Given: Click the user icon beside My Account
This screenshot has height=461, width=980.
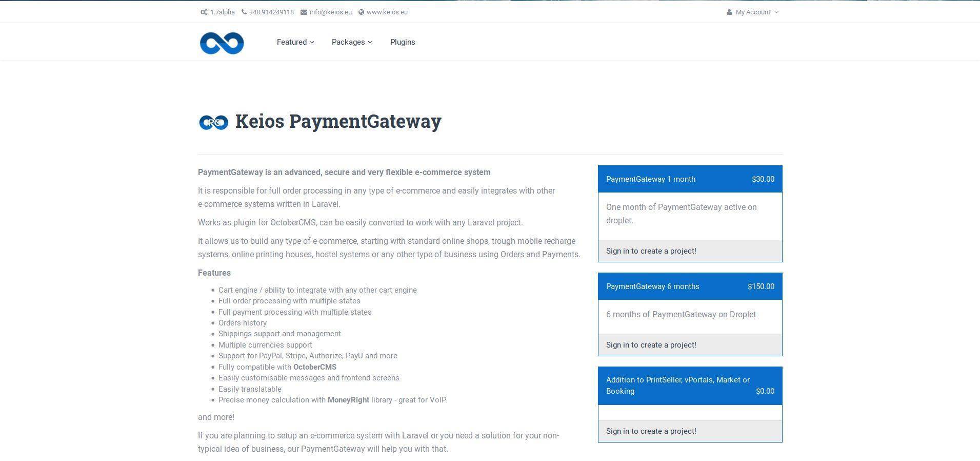Looking at the screenshot, I should (729, 12).
